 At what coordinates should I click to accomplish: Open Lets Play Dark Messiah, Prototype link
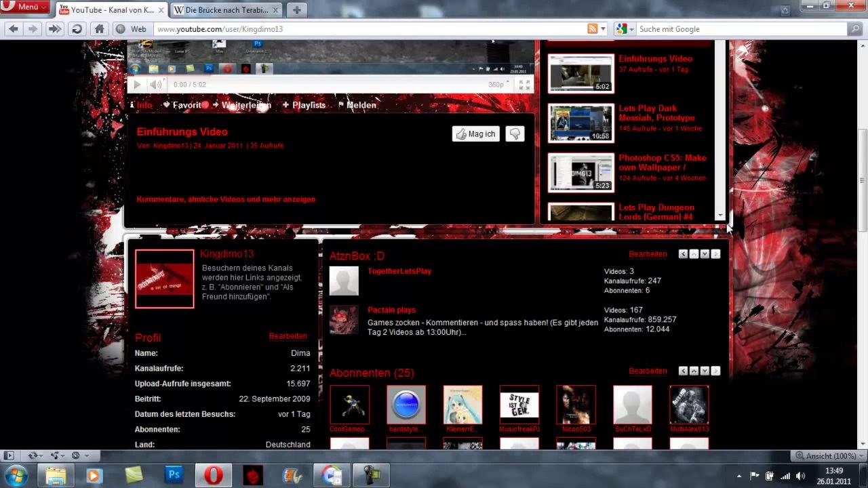click(x=656, y=113)
